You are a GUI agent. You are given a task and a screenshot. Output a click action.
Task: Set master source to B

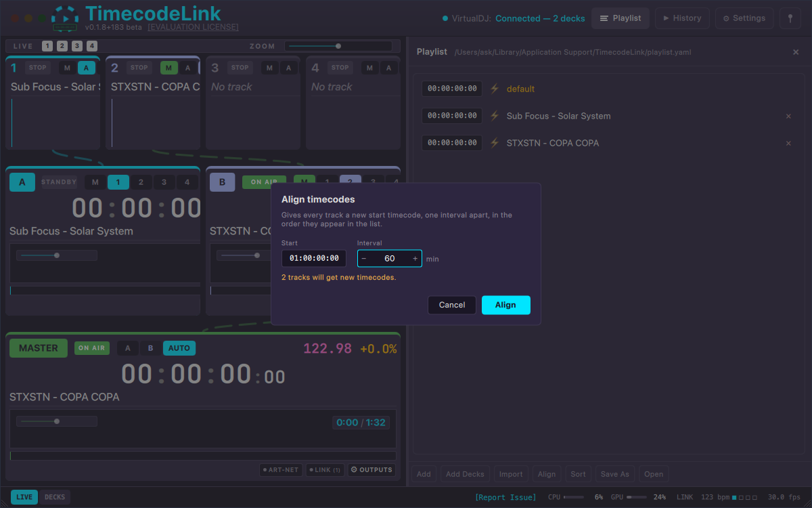click(151, 348)
